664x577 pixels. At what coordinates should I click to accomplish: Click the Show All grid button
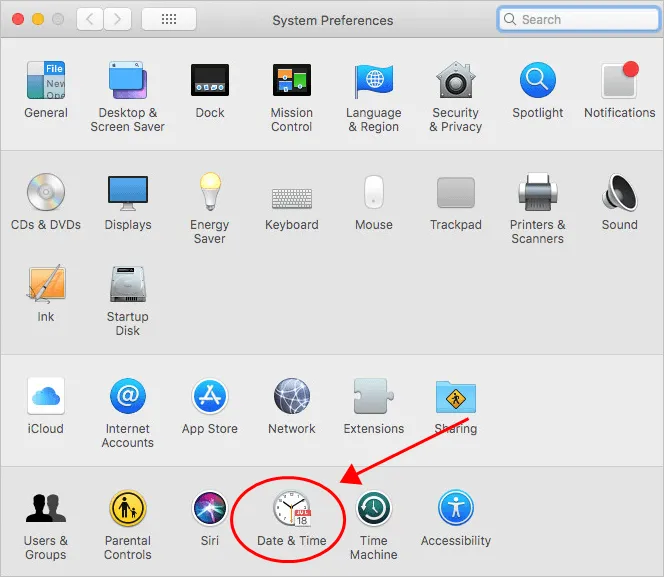tap(169, 19)
